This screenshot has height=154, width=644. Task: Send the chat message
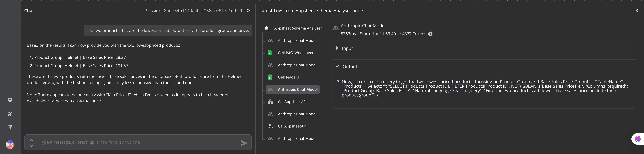point(244,143)
